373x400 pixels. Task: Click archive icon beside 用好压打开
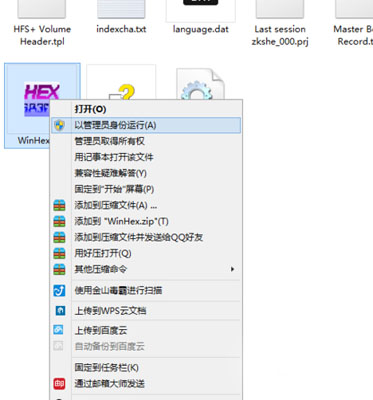[59, 253]
